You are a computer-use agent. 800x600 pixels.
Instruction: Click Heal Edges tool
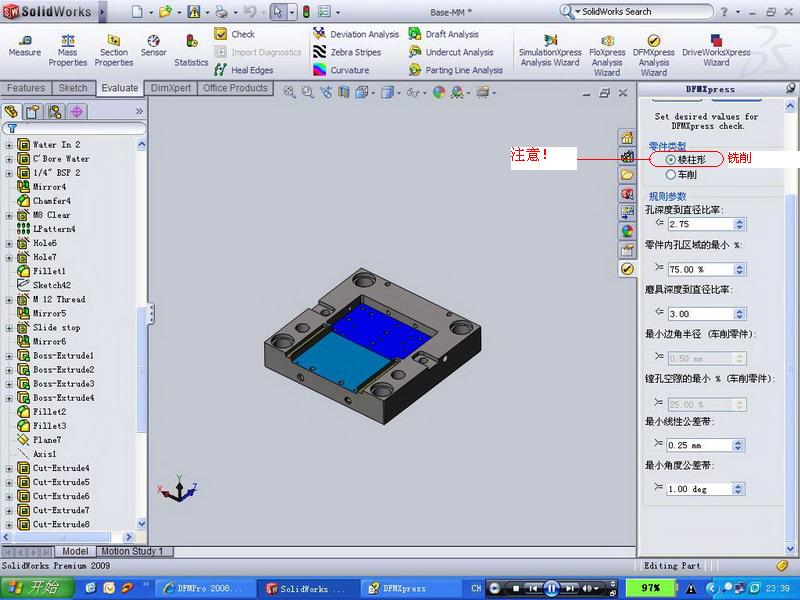[243, 70]
